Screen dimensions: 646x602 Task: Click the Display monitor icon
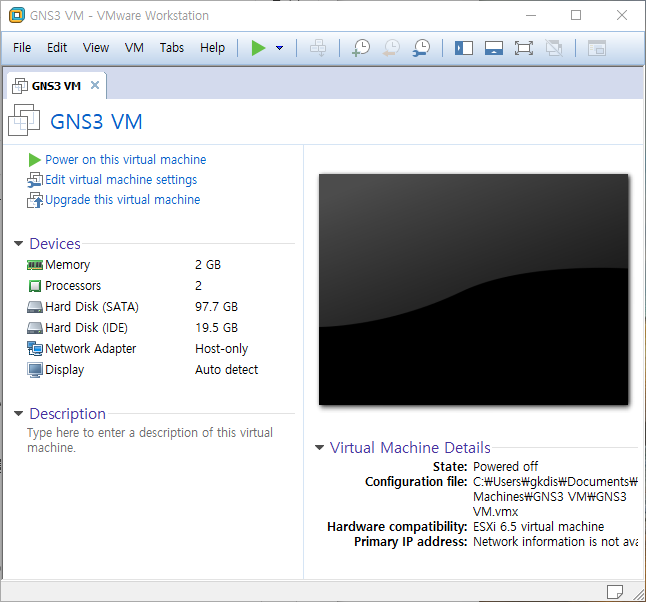pyautogui.click(x=35, y=370)
